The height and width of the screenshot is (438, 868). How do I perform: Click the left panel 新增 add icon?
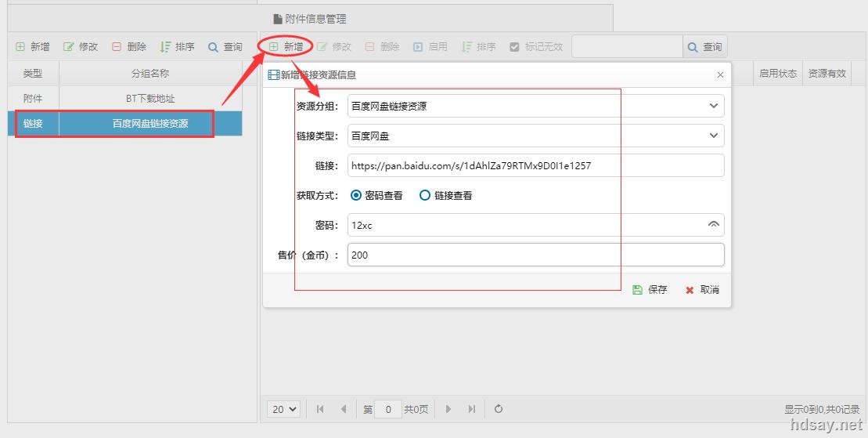[20, 47]
